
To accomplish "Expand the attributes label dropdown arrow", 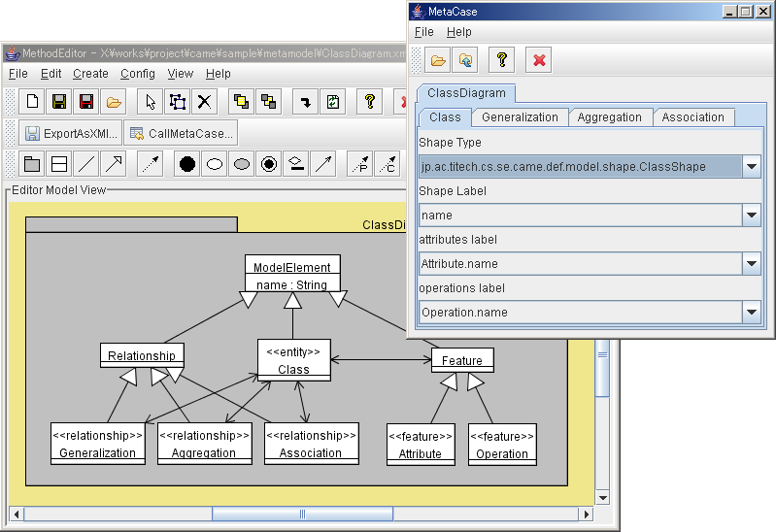I will 752,264.
